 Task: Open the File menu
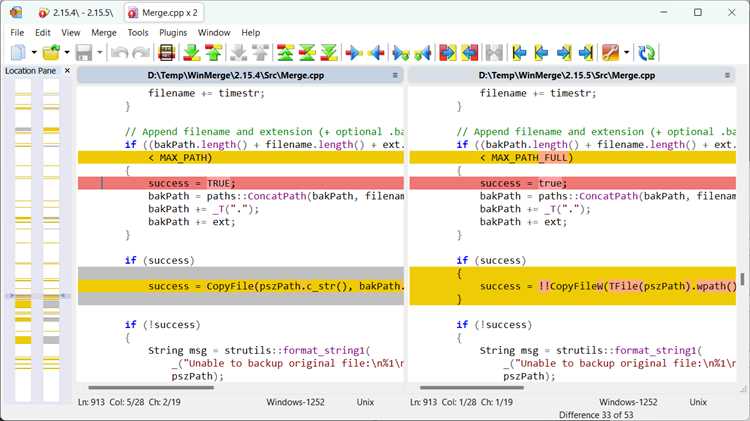[x=17, y=33]
